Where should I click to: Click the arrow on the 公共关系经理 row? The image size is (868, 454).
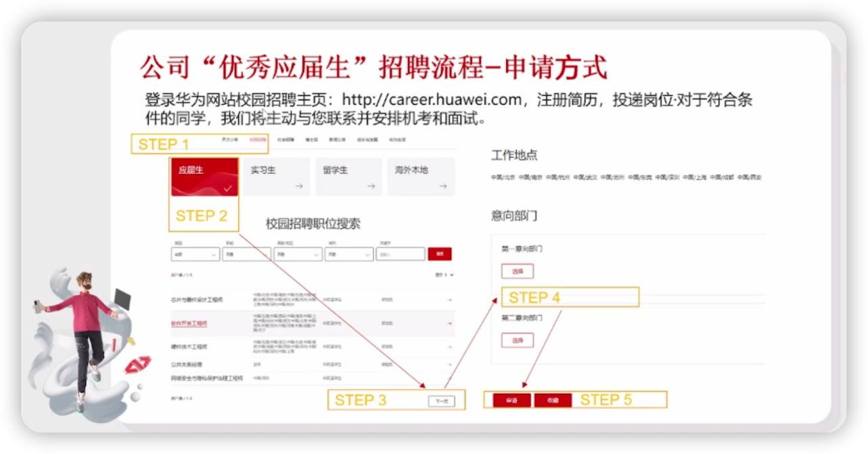pyautogui.click(x=449, y=364)
